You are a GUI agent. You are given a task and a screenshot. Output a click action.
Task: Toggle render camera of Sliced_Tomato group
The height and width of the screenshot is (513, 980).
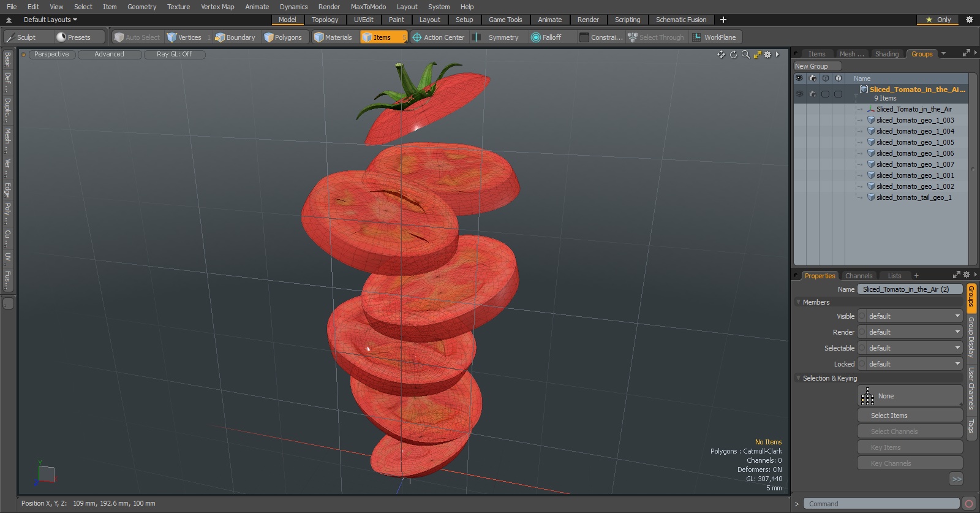click(x=813, y=94)
